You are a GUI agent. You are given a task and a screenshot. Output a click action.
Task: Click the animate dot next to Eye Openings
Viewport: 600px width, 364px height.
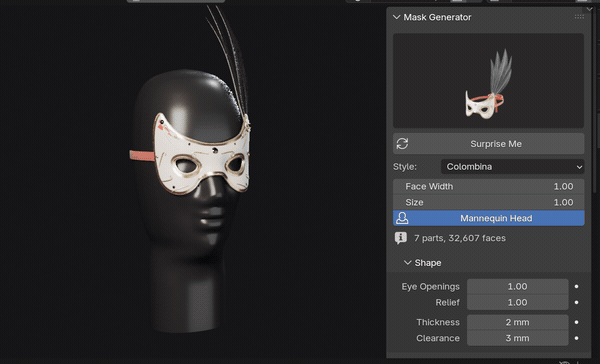tap(576, 287)
